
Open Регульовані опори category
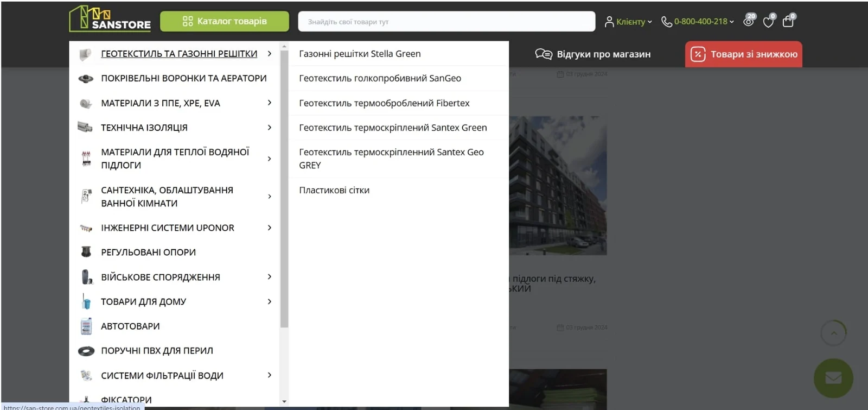(x=148, y=252)
